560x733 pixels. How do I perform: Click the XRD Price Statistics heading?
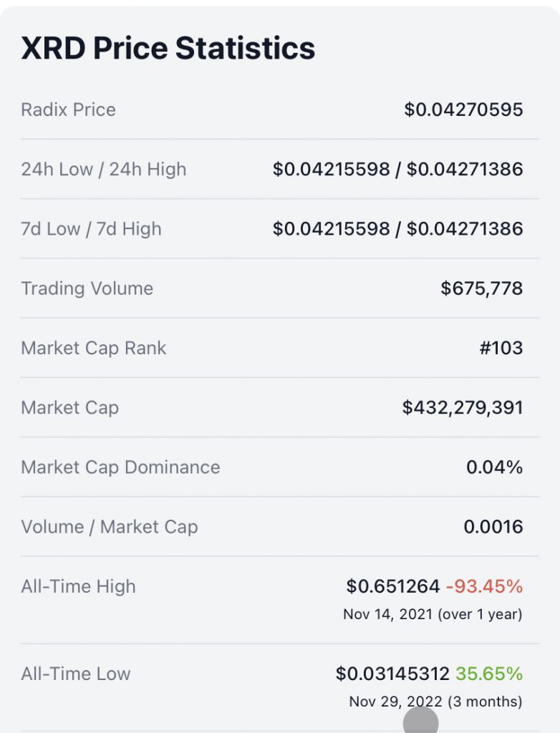(168, 48)
